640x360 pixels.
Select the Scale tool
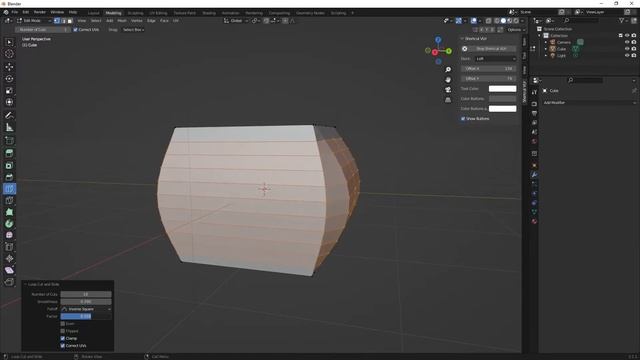(x=9, y=90)
